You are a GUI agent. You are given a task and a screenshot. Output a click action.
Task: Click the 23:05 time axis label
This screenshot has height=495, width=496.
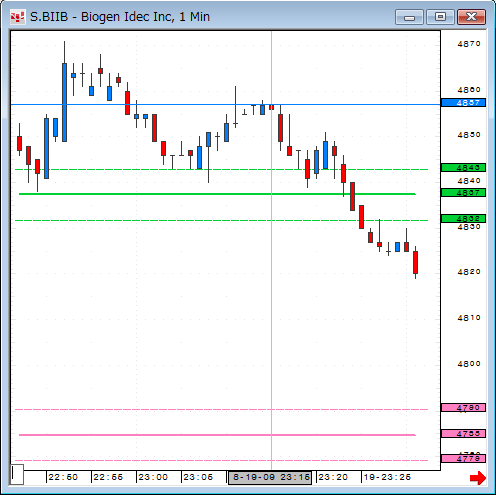198,477
